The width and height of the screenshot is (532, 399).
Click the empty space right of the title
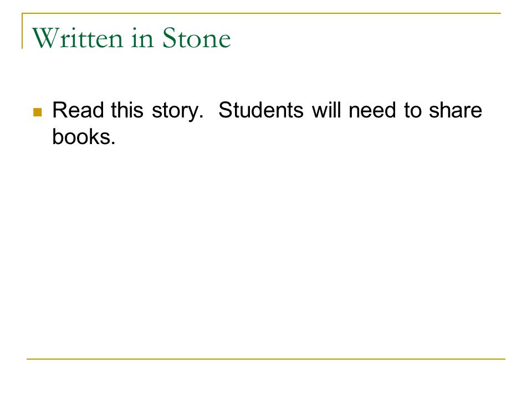pyautogui.click(x=366, y=37)
